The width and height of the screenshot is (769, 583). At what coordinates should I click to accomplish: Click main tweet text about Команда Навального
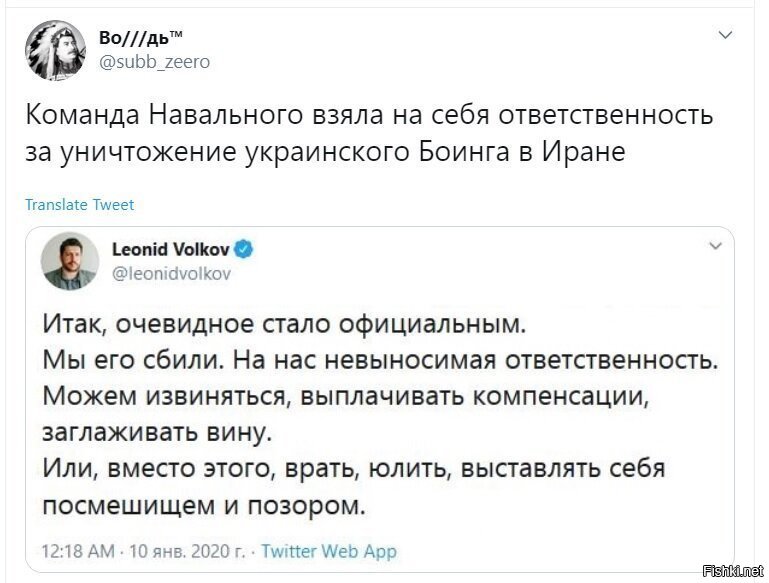point(369,133)
